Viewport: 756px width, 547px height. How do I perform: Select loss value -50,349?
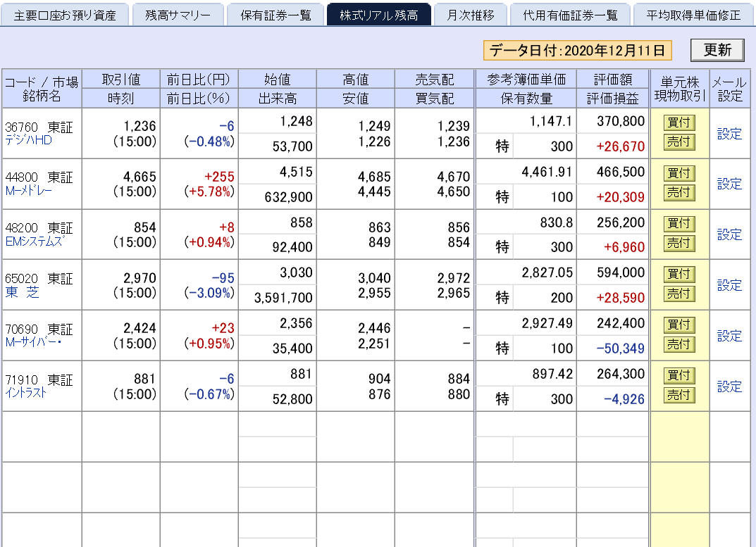tap(621, 348)
